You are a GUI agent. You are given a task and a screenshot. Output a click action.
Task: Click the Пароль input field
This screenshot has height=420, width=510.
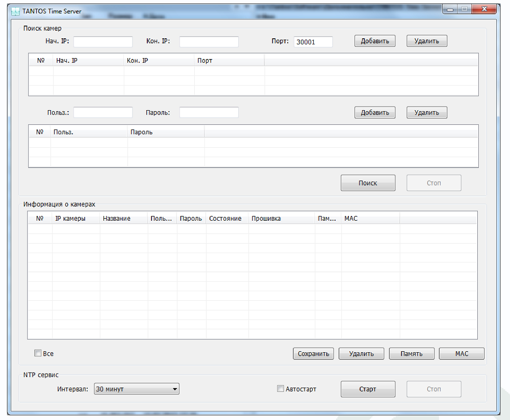(x=209, y=113)
